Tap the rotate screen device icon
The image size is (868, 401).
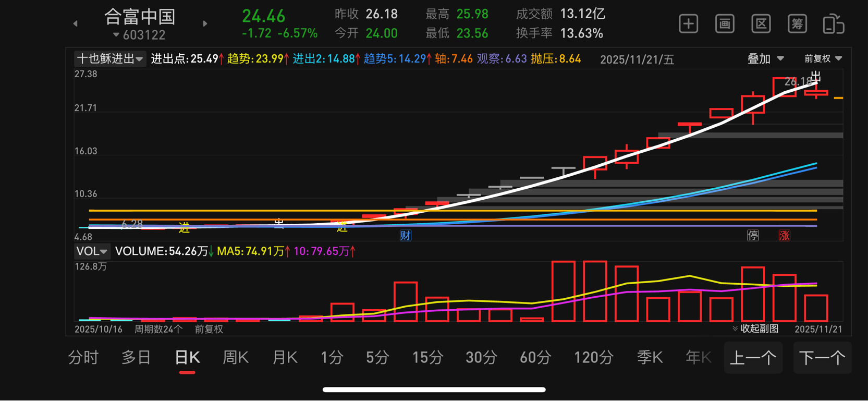(834, 24)
